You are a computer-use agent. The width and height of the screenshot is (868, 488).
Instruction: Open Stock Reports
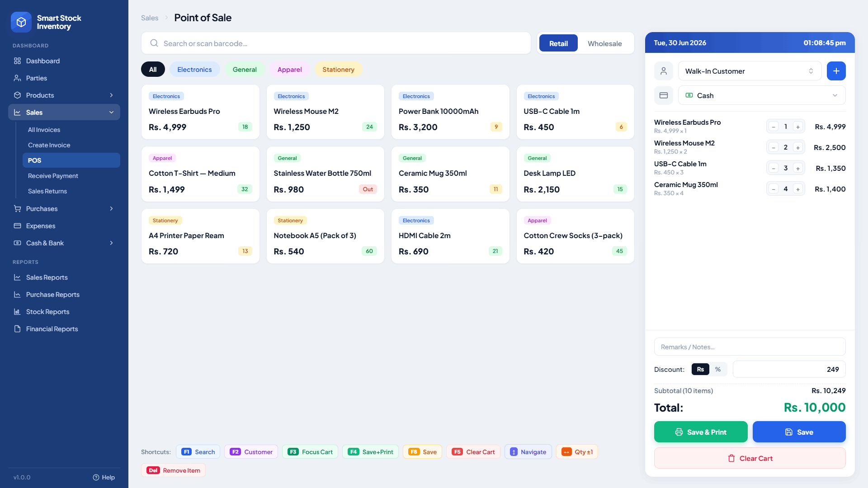point(64,312)
